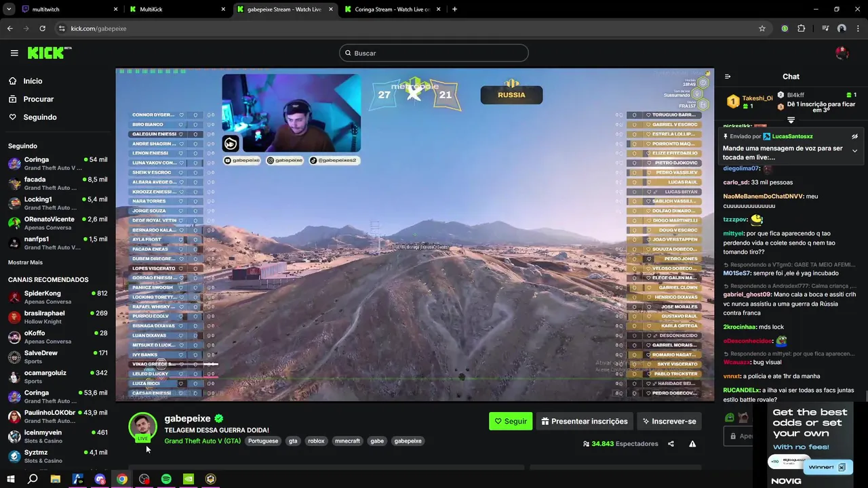Collapse chat panel with arrow icon
The width and height of the screenshot is (868, 488).
[x=728, y=77]
